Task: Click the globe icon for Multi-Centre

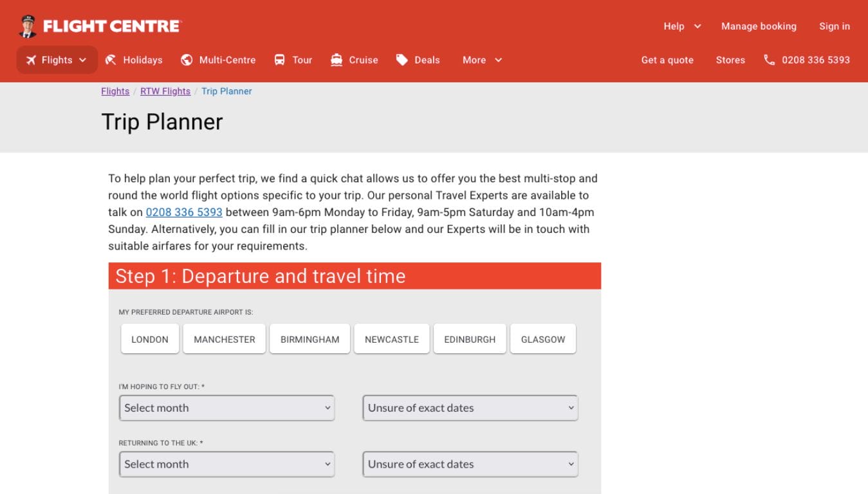Action: coord(187,60)
